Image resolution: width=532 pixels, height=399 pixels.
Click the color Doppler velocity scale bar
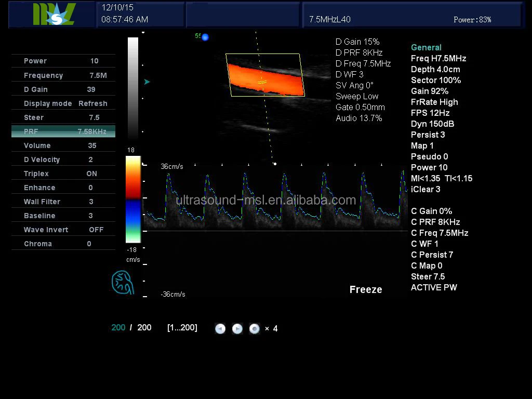[x=133, y=199]
